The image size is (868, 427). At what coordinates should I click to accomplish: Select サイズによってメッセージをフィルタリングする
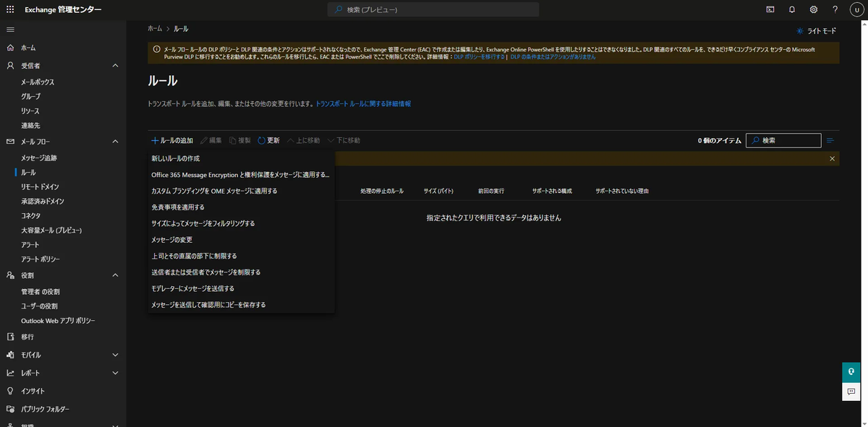point(241,223)
